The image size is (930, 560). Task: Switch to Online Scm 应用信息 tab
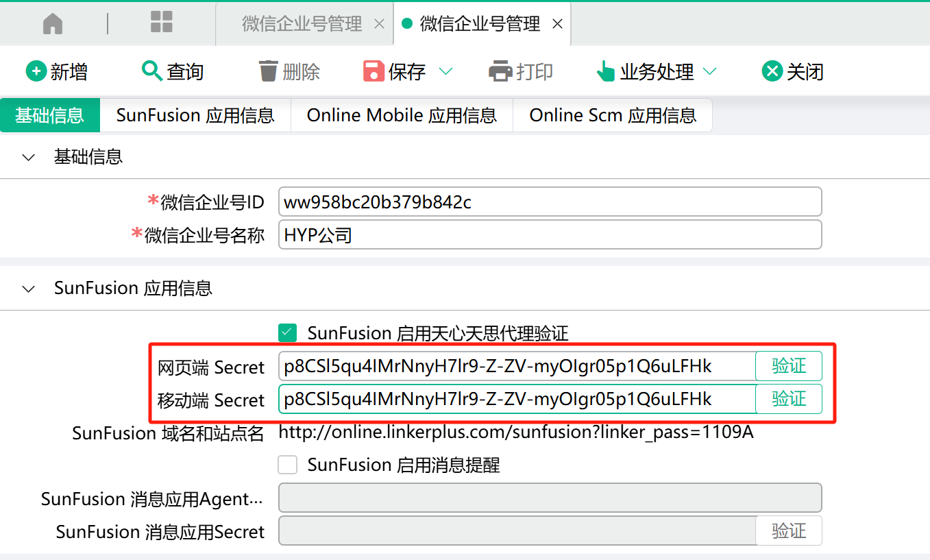point(613,115)
